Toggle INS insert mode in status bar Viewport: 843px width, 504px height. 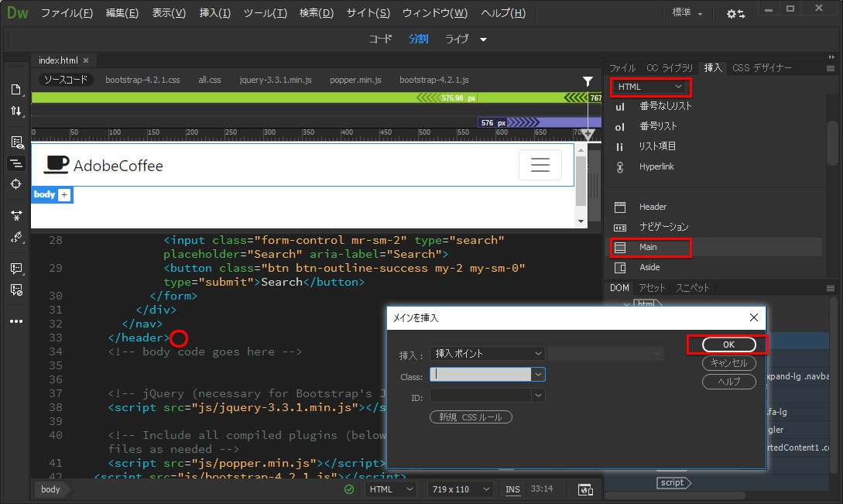click(x=512, y=489)
